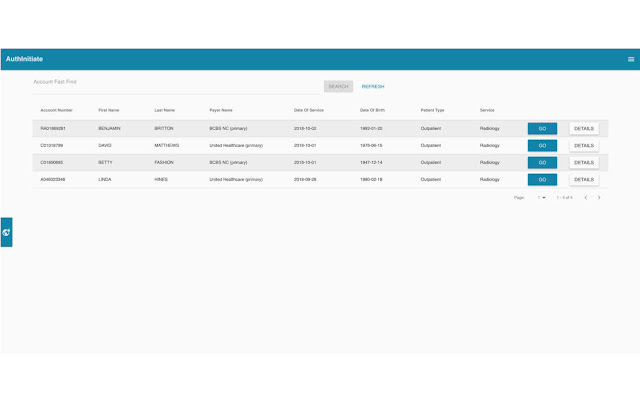Screen dimensions: 640x400
Task: Open DETAILS for DAVID MATTHEWS
Action: point(584,146)
